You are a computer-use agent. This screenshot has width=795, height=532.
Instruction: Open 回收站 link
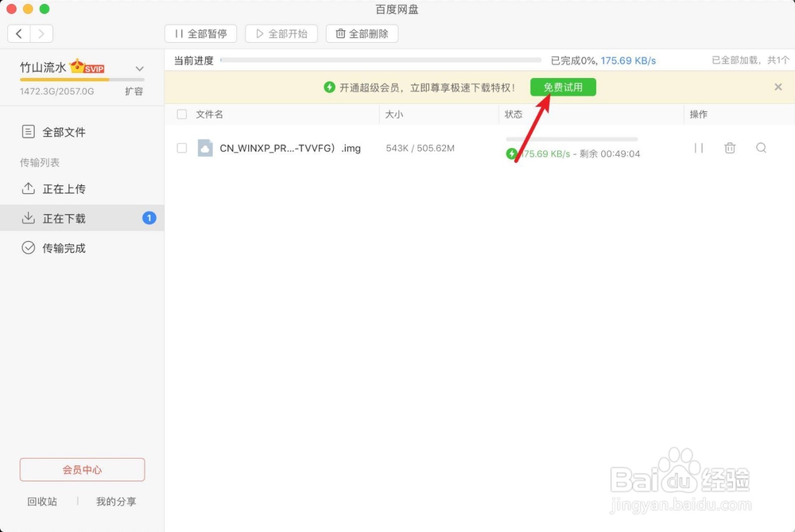point(42,502)
